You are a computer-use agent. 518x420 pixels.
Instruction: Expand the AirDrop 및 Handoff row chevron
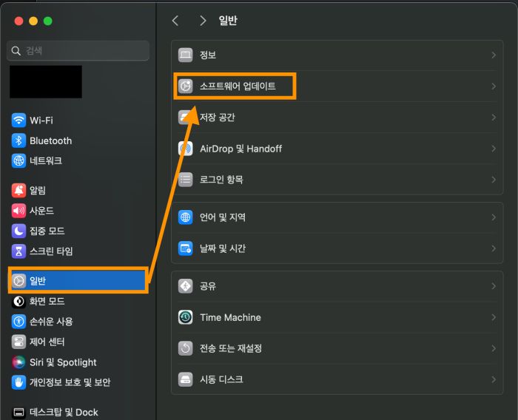[x=494, y=149]
